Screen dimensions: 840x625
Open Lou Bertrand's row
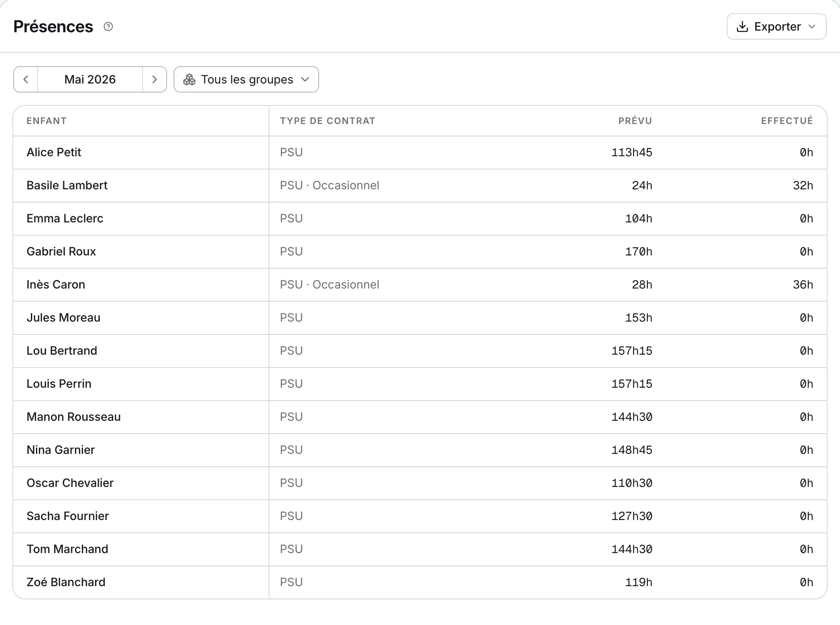tap(420, 351)
